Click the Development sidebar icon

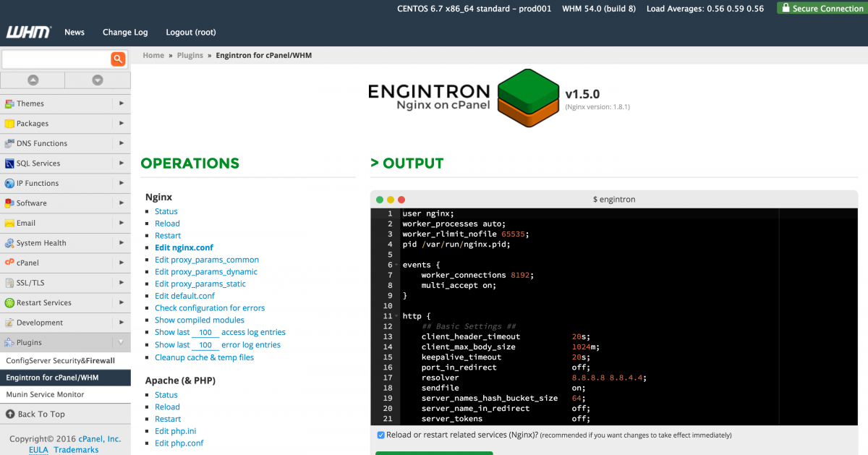pyautogui.click(x=9, y=323)
